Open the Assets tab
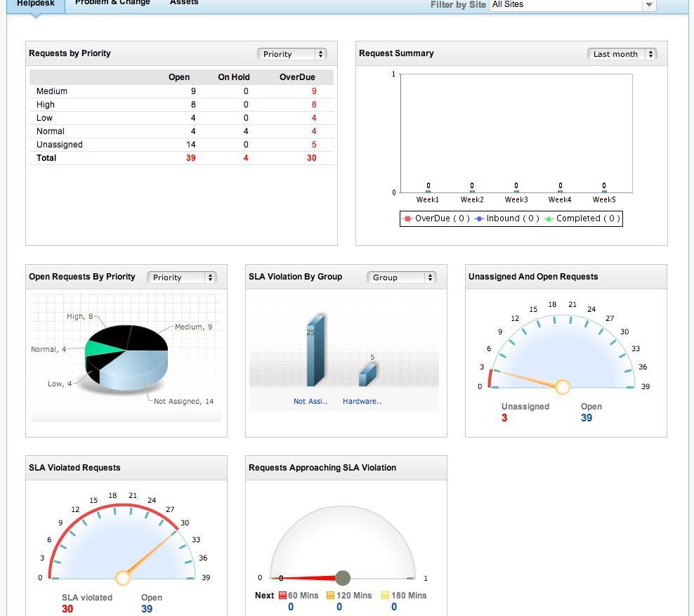This screenshot has width=694, height=616. tap(184, 3)
